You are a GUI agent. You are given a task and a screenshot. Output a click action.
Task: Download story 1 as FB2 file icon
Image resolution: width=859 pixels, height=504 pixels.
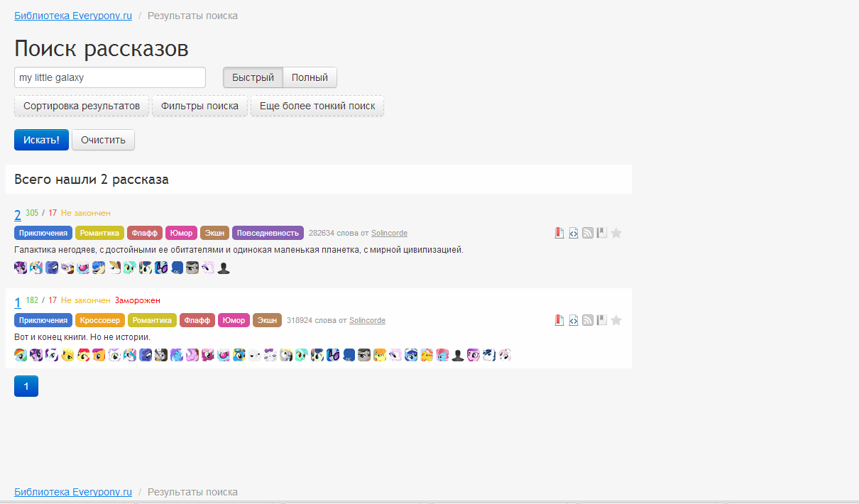coord(559,320)
